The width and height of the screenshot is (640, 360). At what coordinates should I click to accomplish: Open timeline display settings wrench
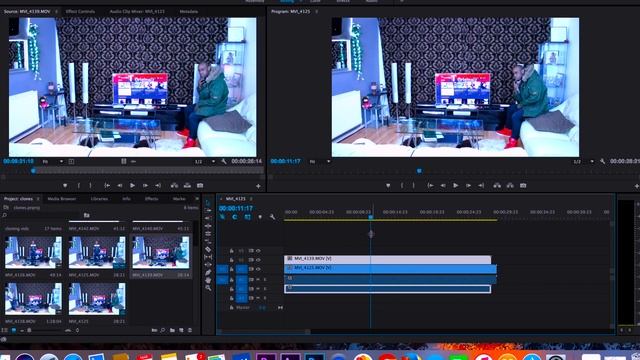(272, 217)
